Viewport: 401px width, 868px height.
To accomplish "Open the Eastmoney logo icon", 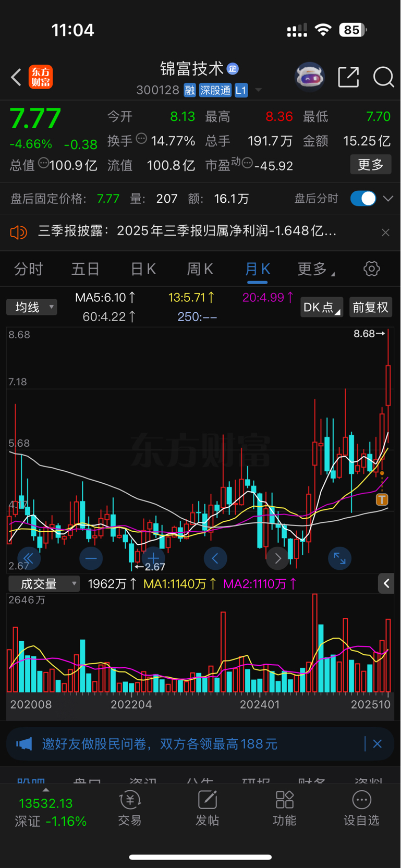I will pos(41,77).
